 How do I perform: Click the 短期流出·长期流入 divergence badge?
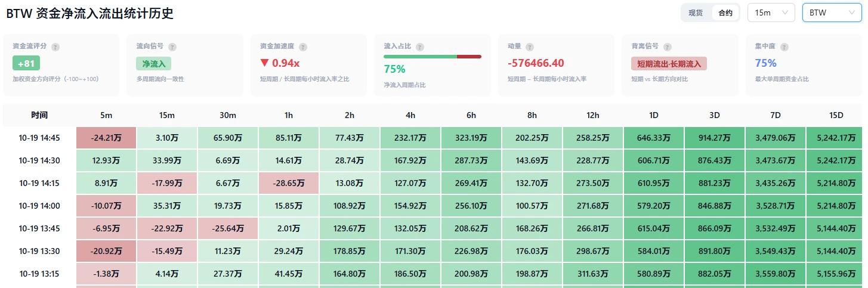pos(669,63)
